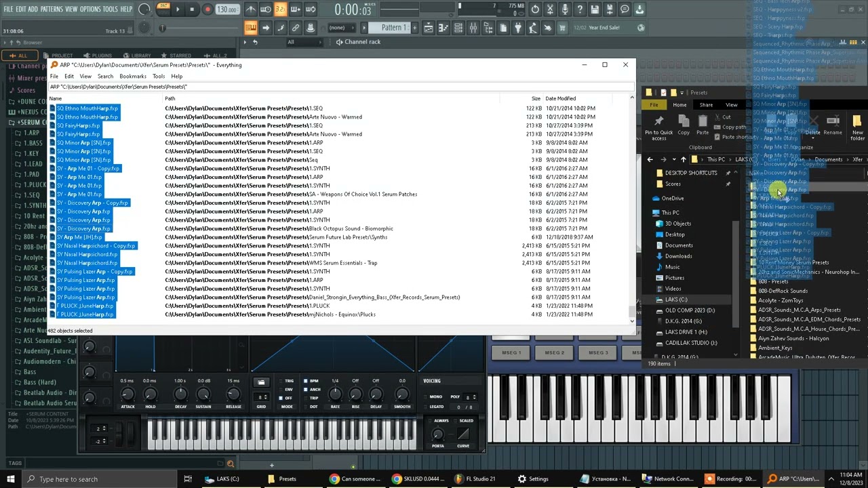The height and width of the screenshot is (488, 868).
Task: Open the channel rack view icon
Action: point(458,28)
